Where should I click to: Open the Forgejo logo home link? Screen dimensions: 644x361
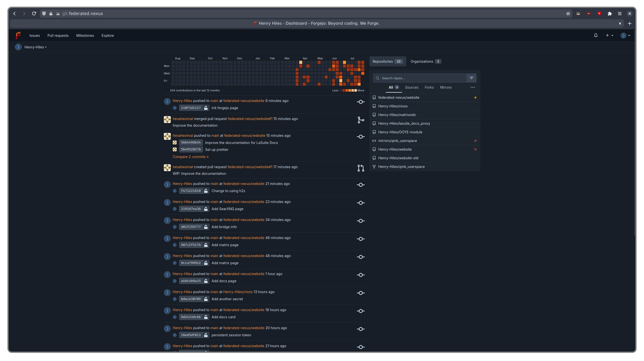pos(18,36)
